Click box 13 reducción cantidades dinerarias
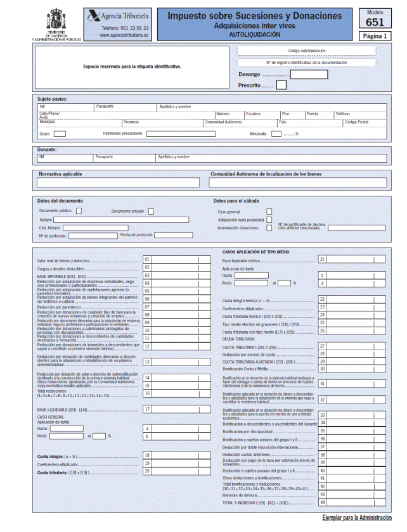Image resolution: width=407 pixels, height=532 pixels. pos(181,362)
